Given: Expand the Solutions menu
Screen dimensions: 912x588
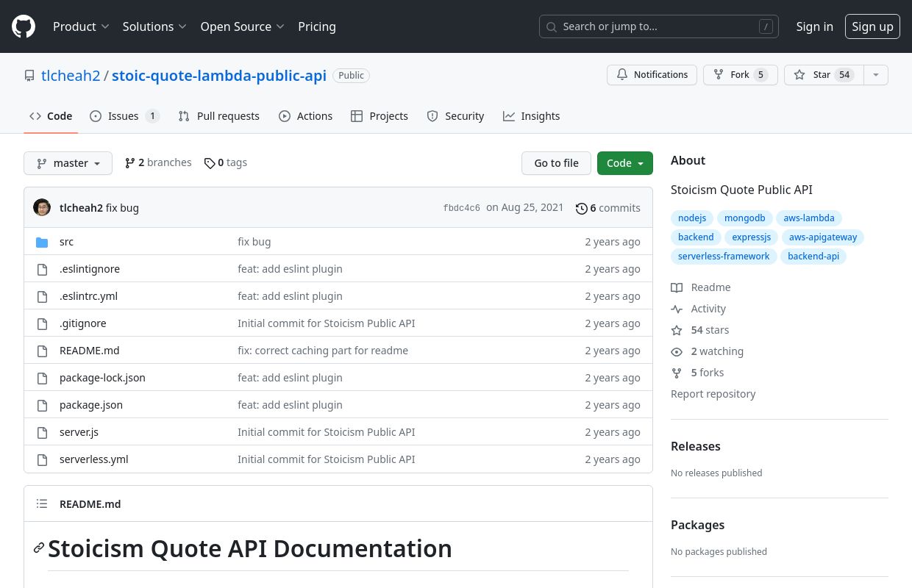Looking at the screenshot, I should [154, 26].
